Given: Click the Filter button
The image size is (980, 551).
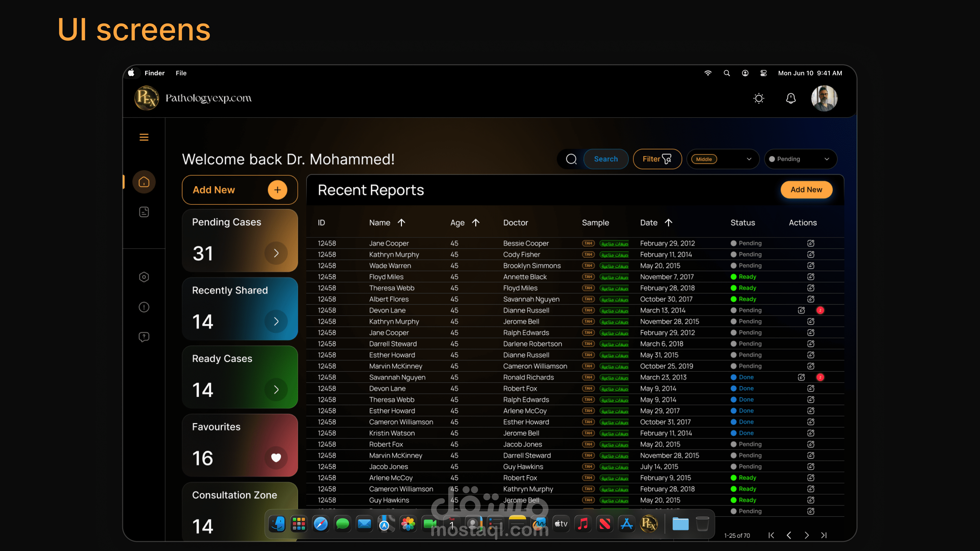Looking at the screenshot, I should 657,159.
